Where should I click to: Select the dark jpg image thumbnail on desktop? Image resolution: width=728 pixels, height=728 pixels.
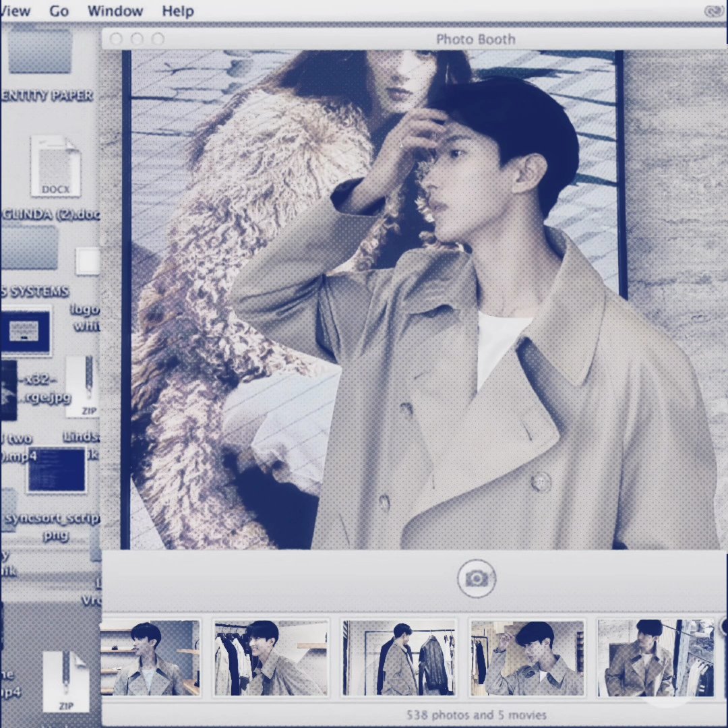pos(9,390)
